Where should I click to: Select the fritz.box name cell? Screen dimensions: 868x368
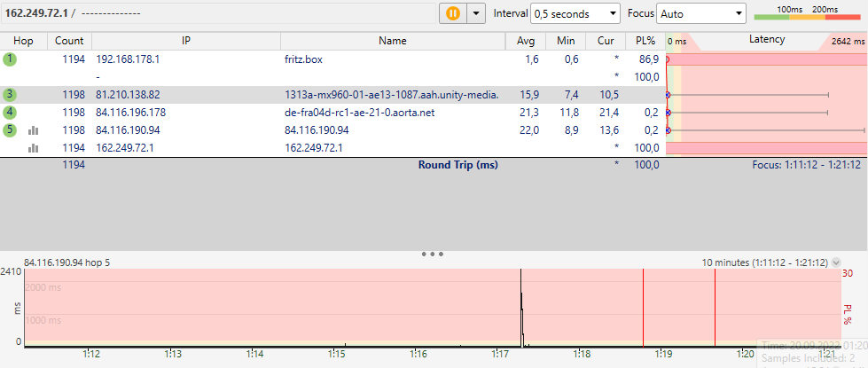303,59
